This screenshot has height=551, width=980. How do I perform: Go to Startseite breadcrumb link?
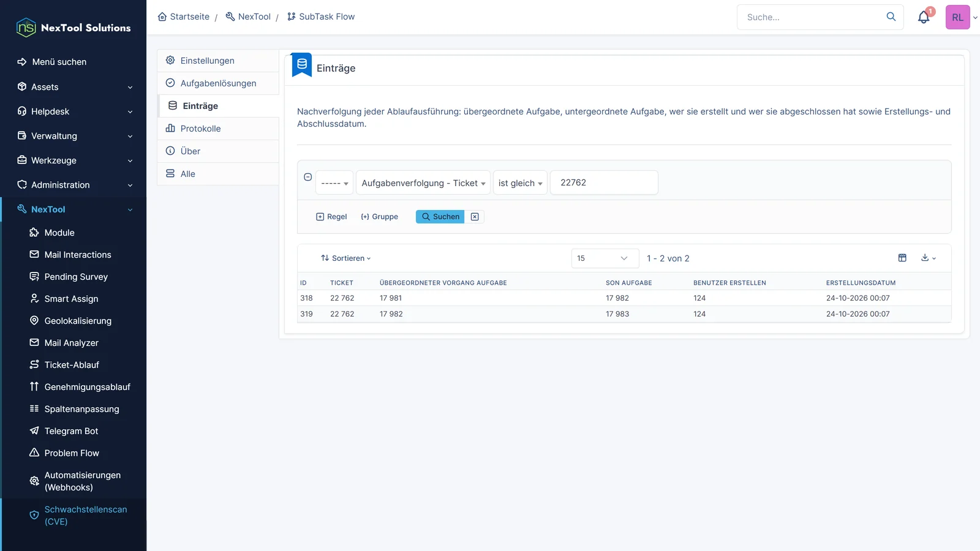tap(184, 17)
